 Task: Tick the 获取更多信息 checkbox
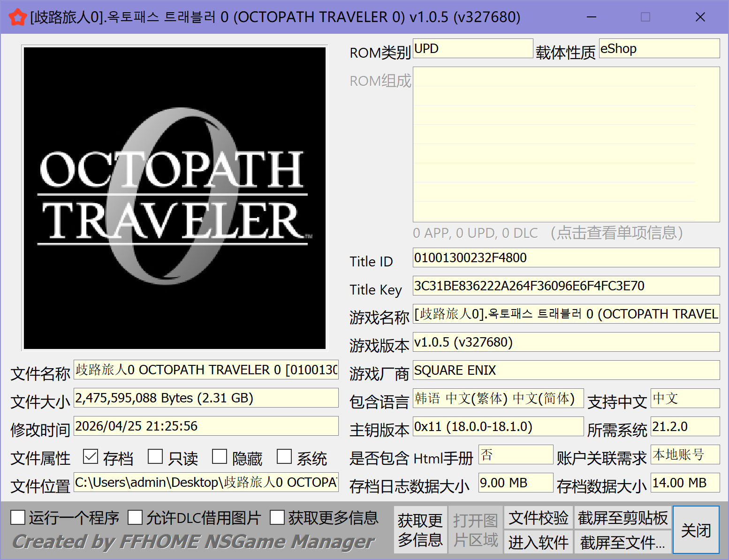pyautogui.click(x=277, y=518)
